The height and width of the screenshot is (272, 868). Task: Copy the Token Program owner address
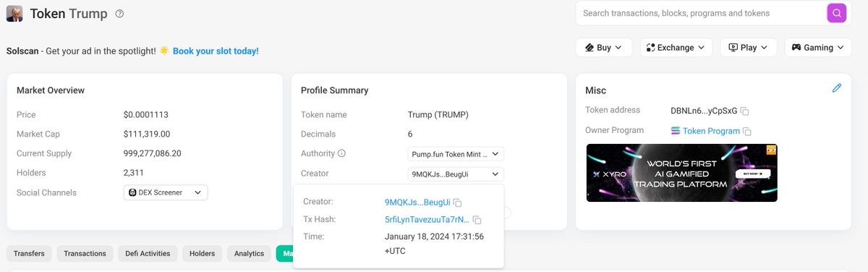pyautogui.click(x=747, y=132)
